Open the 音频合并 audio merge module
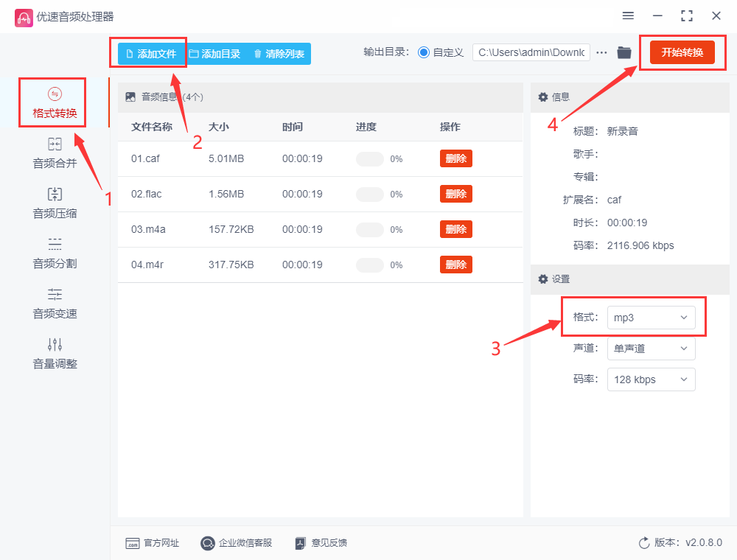The width and height of the screenshot is (737, 560). pyautogui.click(x=55, y=153)
